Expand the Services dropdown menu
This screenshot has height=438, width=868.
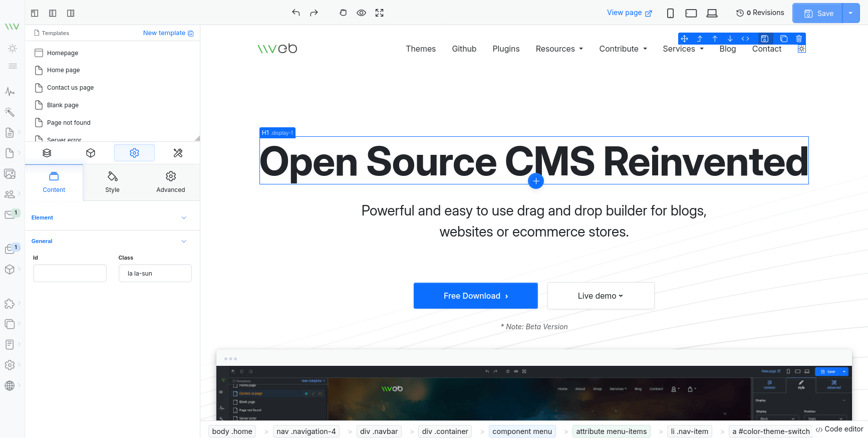(683, 49)
